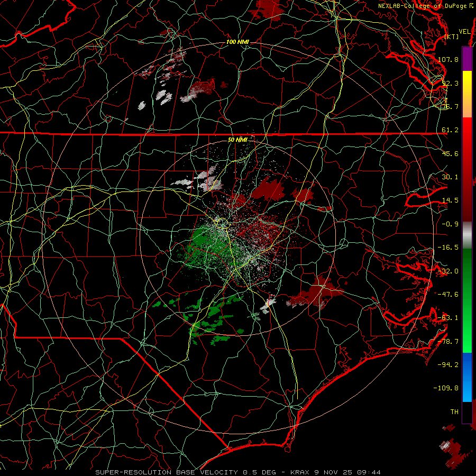Image resolution: width=476 pixels, height=476 pixels.
Task: Click the KRAX station identifier in the footer
Action: click(300, 472)
